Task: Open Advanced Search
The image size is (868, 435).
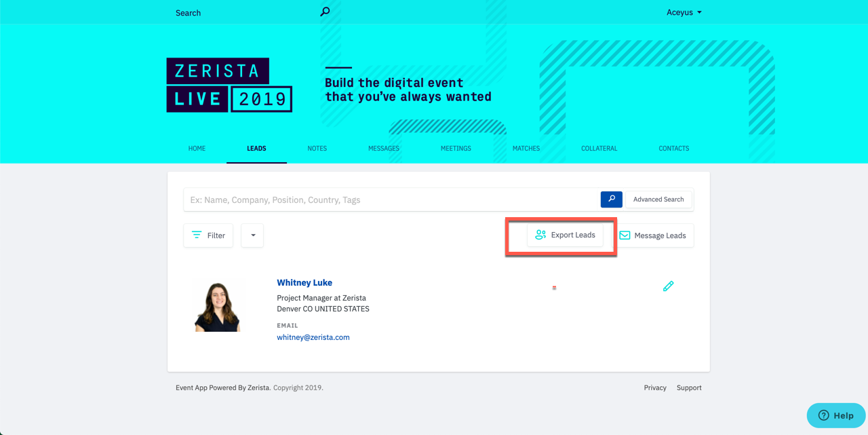Action: coord(658,199)
